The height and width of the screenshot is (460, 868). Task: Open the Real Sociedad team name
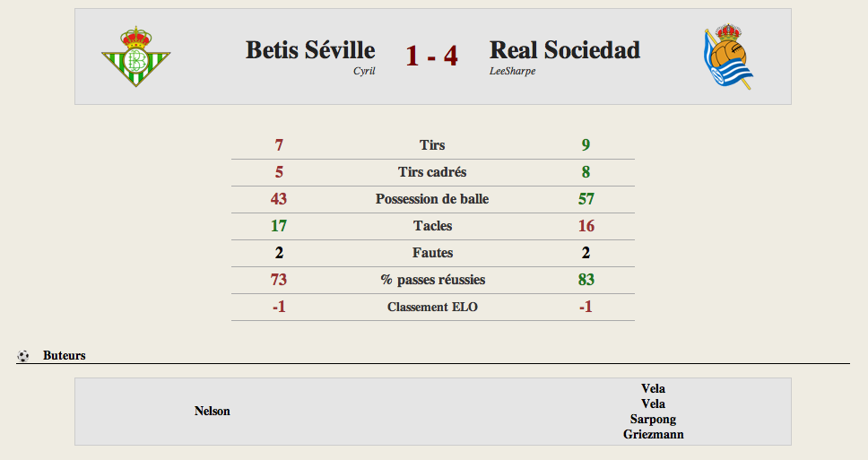[565, 50]
